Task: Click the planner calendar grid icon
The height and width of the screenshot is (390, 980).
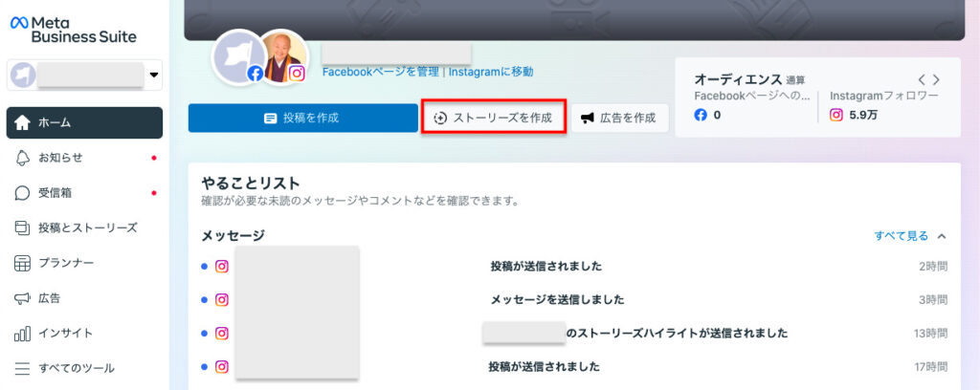Action: pyautogui.click(x=22, y=263)
